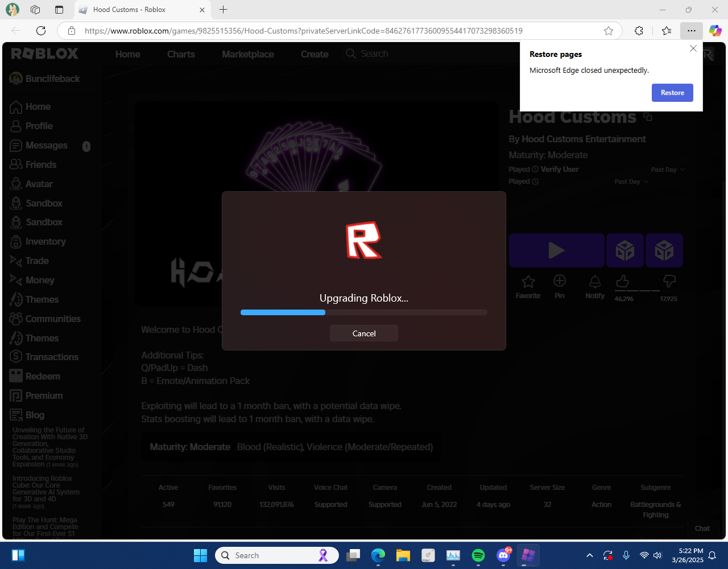This screenshot has height=569, width=728.
Task: Open Task View from the taskbar
Action: tap(354, 555)
